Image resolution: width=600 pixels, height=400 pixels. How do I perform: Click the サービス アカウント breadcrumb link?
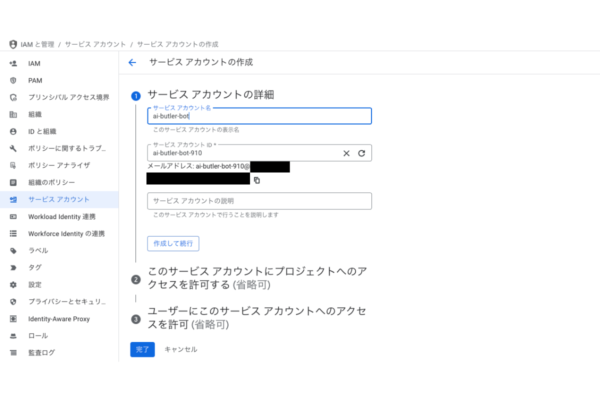[x=95, y=44]
